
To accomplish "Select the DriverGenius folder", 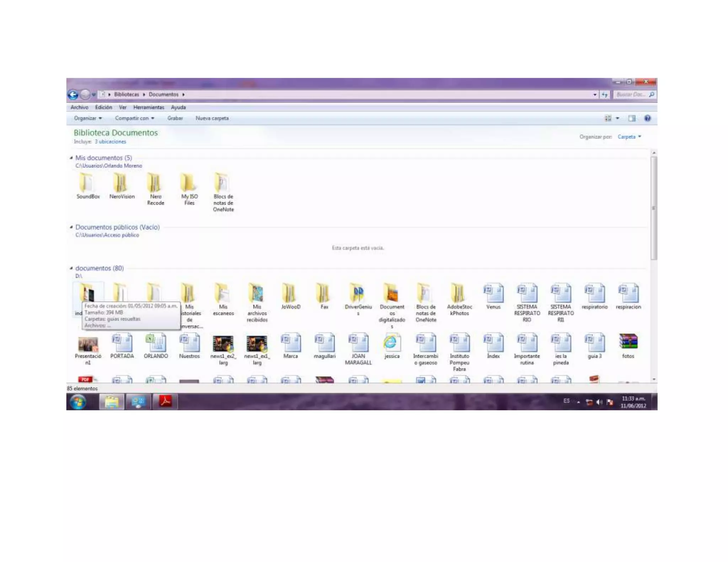I will tap(358, 293).
